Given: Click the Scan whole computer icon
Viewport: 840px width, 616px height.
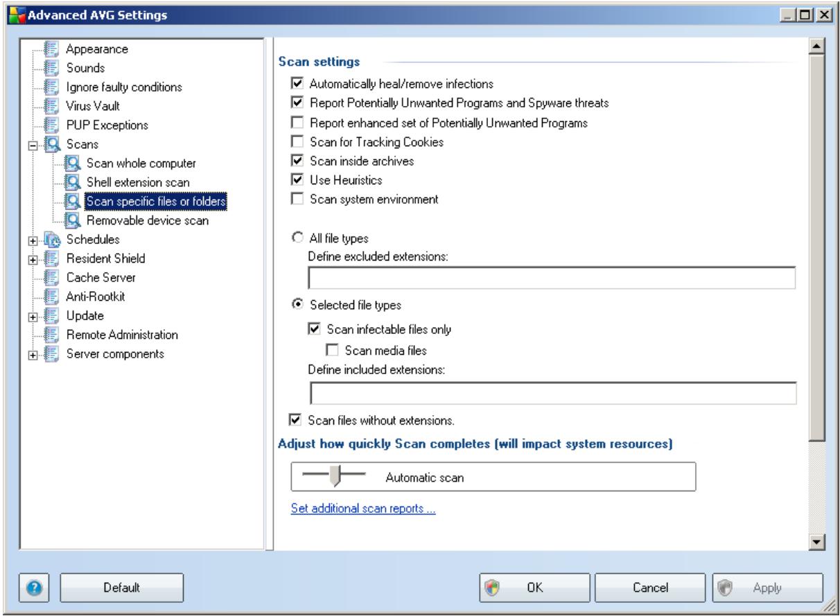Looking at the screenshot, I should (72, 164).
